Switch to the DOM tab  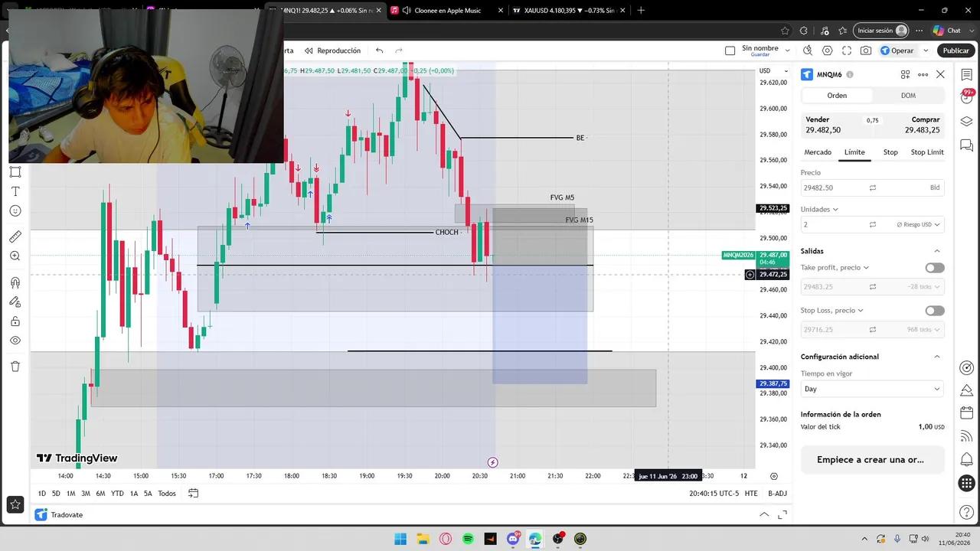pyautogui.click(x=908, y=96)
